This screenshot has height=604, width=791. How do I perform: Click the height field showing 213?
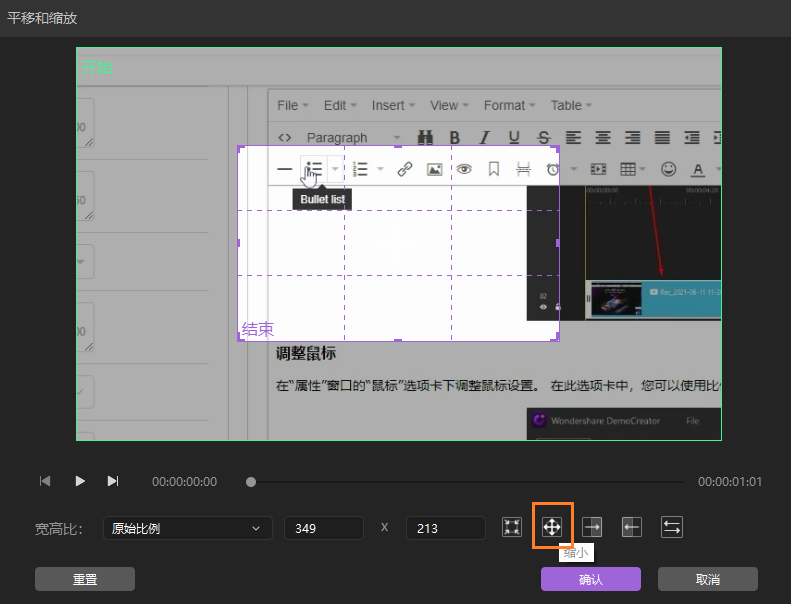(x=445, y=528)
